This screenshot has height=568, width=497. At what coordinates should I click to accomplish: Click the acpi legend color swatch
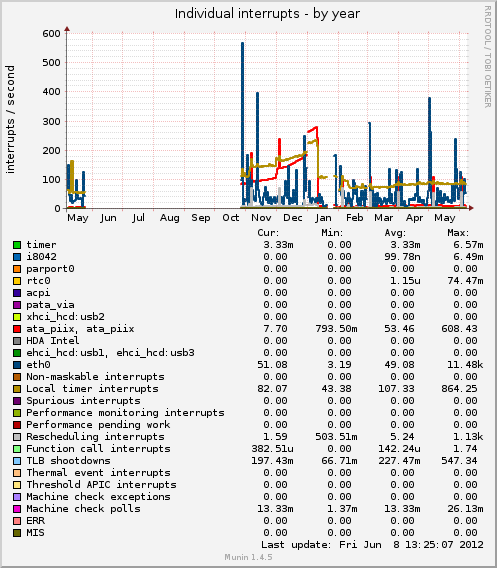(x=17, y=293)
